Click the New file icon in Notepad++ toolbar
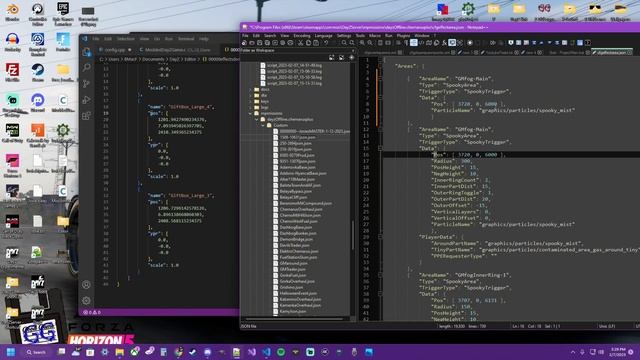640x360 pixels. [x=244, y=42]
